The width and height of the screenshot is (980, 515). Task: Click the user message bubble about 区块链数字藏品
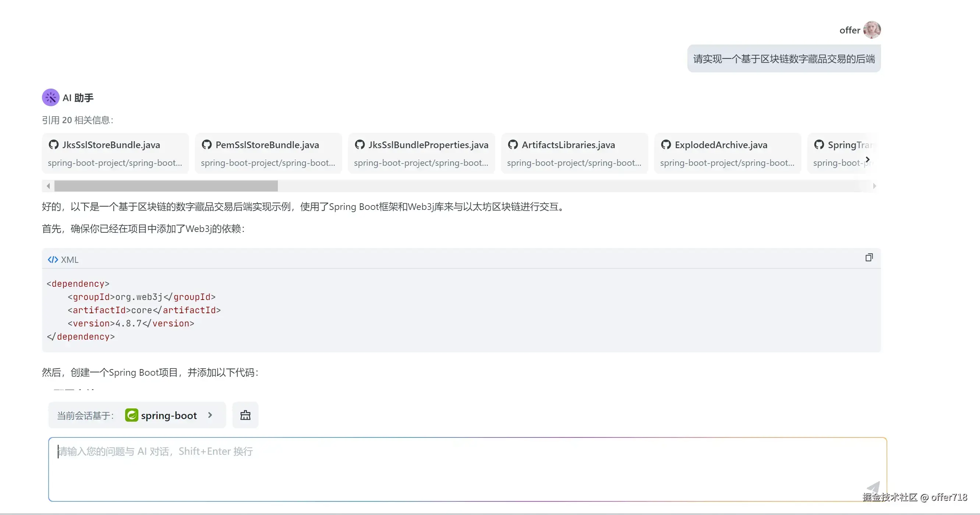coord(783,58)
